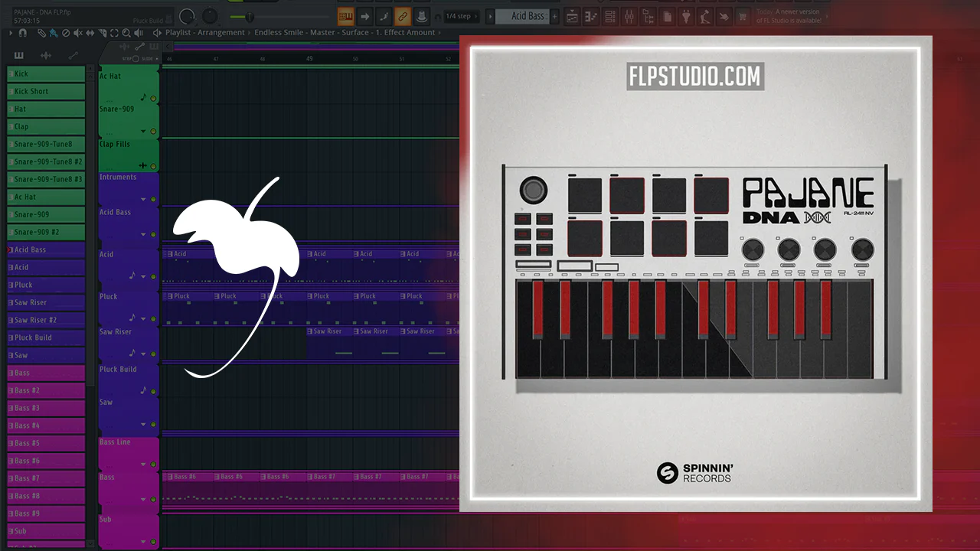Click the Playlist - Arrangement breadcrumb
Image resolution: width=980 pixels, height=551 pixels.
(205, 33)
